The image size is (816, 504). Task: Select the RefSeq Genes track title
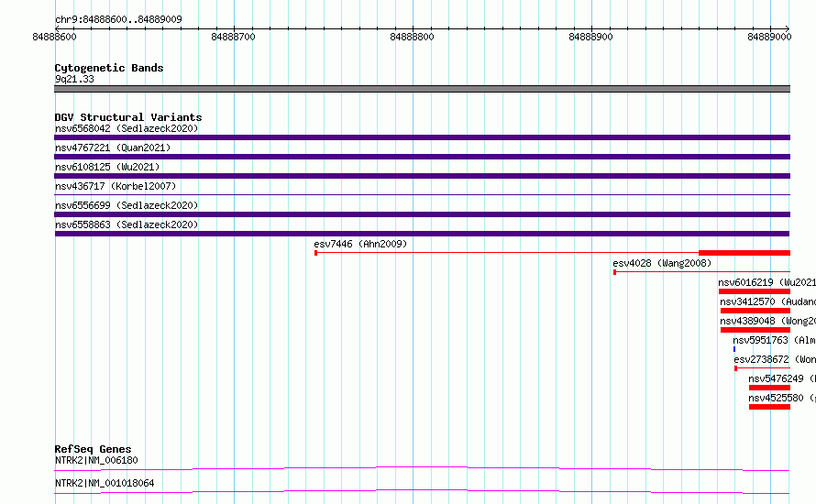pyautogui.click(x=93, y=449)
